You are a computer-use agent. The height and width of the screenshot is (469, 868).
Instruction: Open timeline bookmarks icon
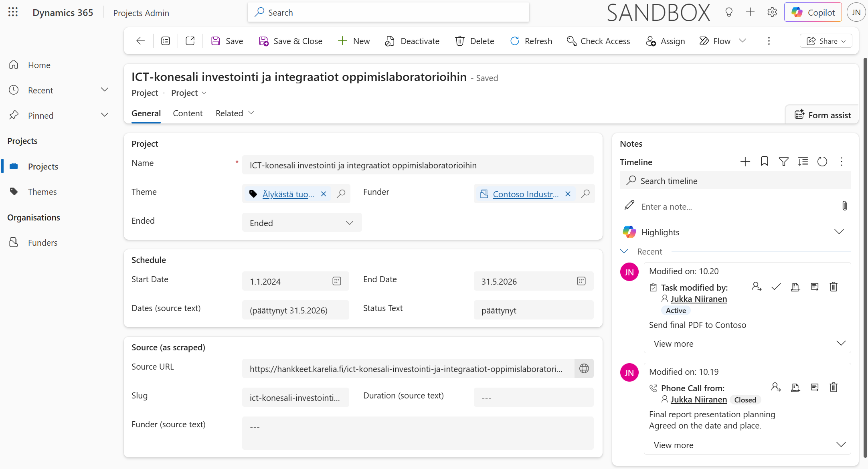point(765,162)
